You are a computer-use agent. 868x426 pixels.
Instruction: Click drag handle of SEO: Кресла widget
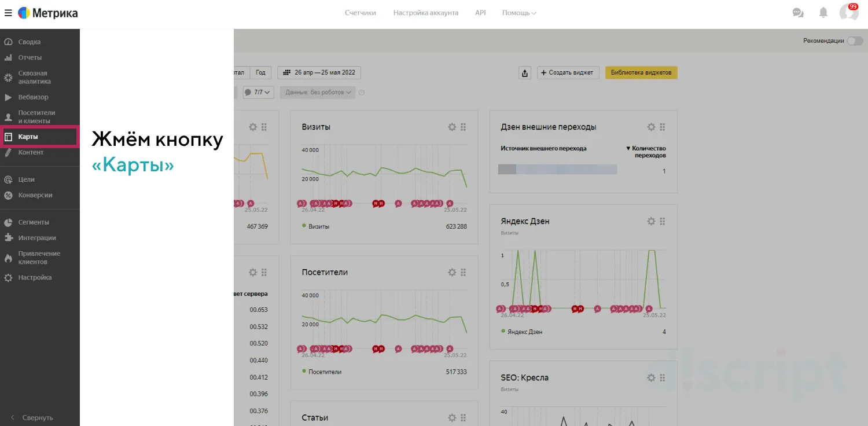point(663,377)
